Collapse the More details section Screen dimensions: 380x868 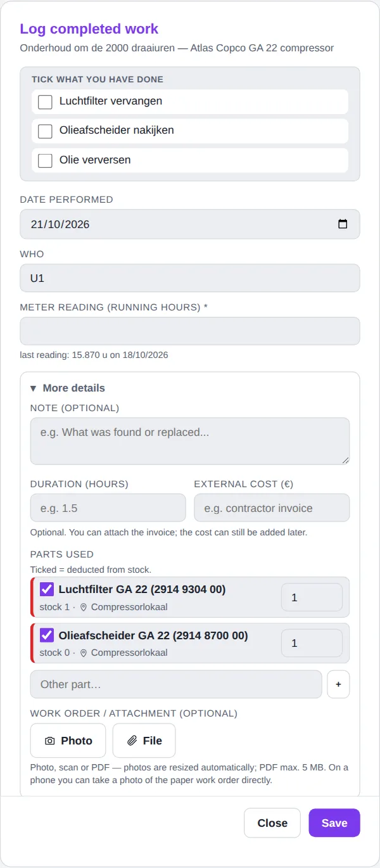click(68, 388)
